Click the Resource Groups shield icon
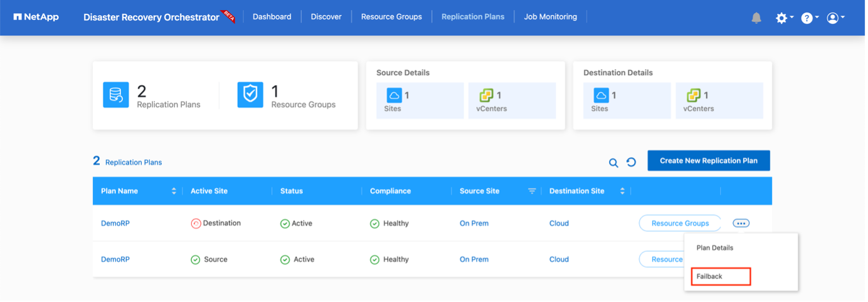 tap(250, 95)
